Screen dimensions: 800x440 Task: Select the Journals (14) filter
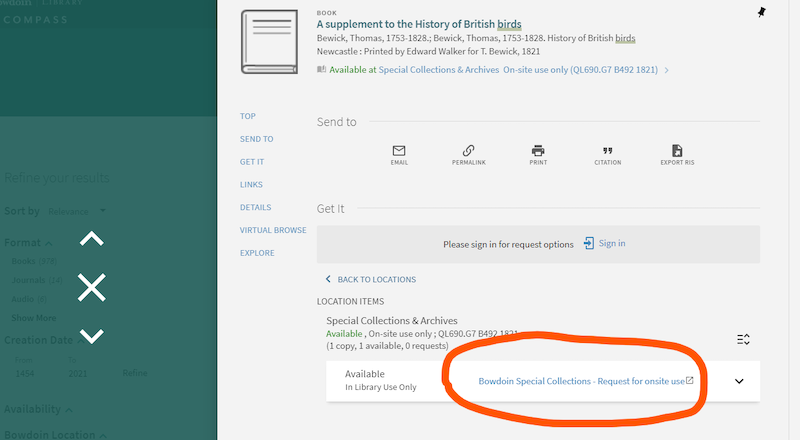37,280
